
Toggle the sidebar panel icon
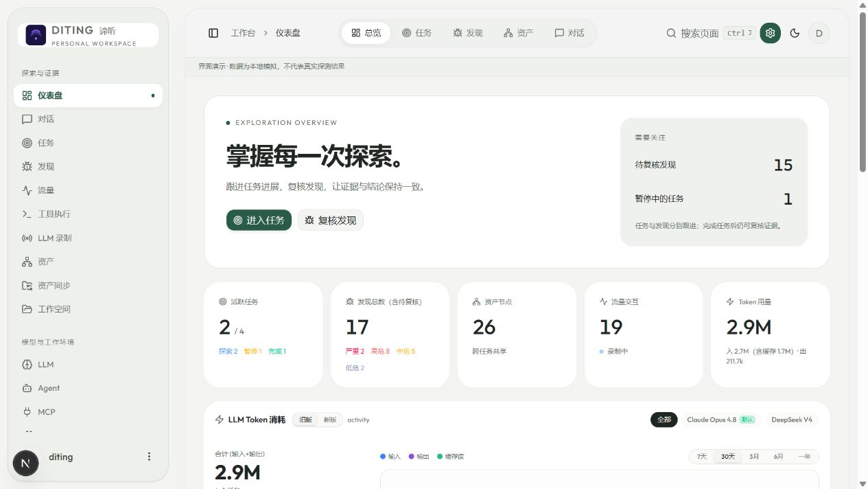[213, 33]
